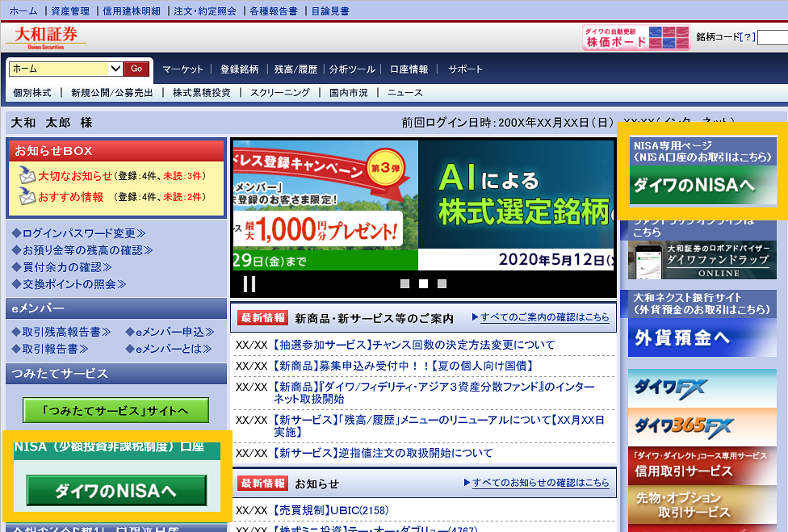The height and width of the screenshot is (532, 788).
Task: Click the [?] help link beside 銘柄コード
Action: (x=748, y=37)
